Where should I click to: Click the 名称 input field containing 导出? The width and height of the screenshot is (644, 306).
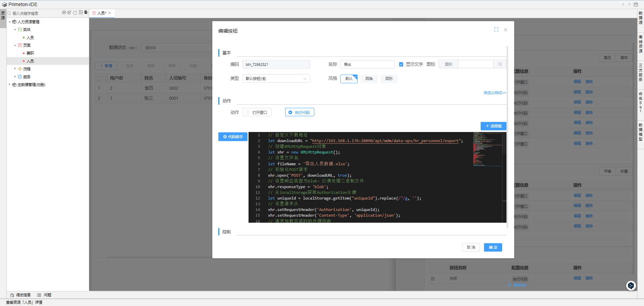coord(367,64)
